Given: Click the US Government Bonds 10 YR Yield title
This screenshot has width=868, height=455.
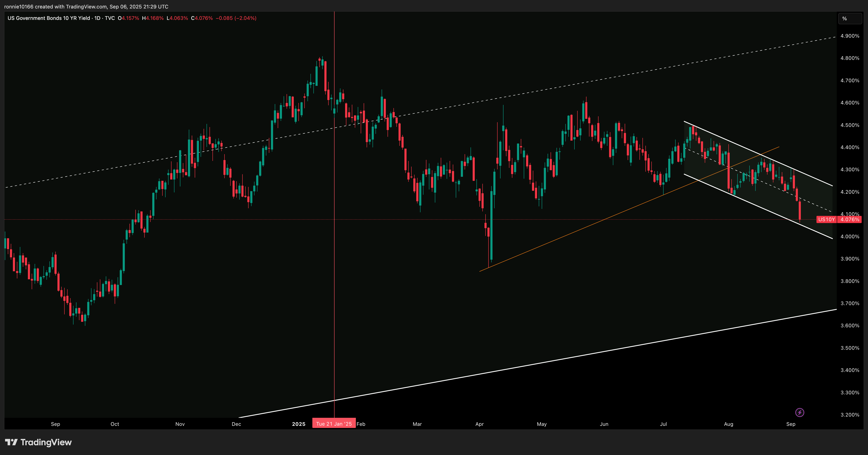Looking at the screenshot, I should coord(49,18).
